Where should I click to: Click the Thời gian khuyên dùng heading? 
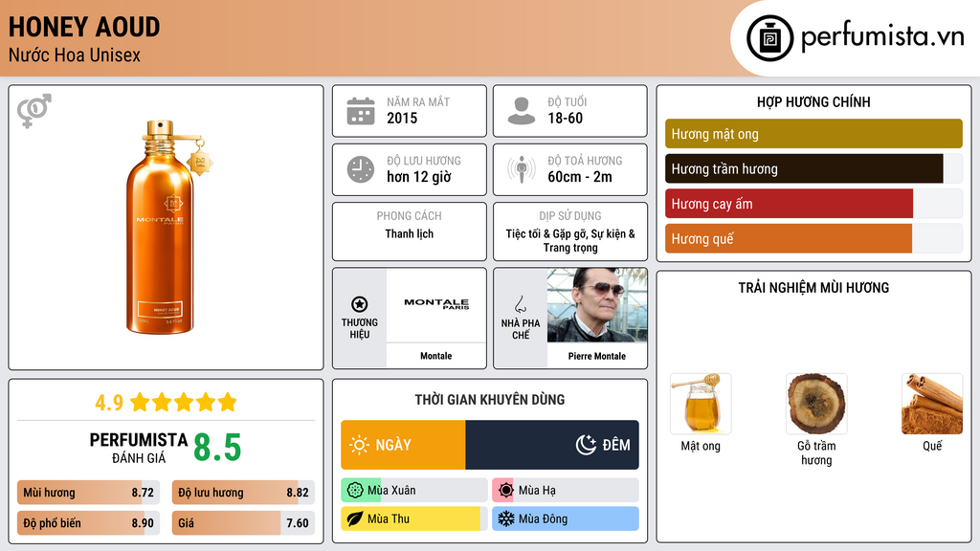tap(490, 400)
